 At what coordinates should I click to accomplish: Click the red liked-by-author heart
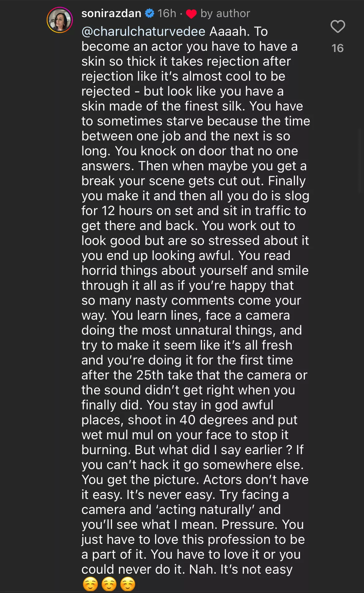point(191,14)
